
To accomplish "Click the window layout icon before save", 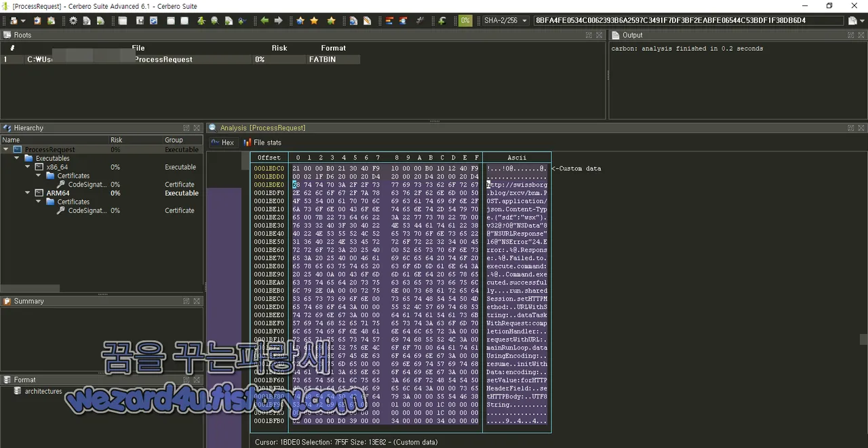I will click(x=123, y=21).
